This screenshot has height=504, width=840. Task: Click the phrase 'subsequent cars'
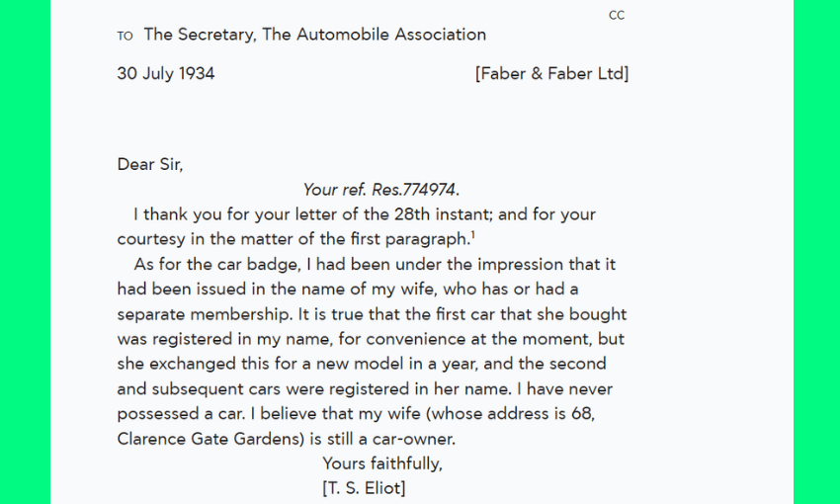click(211, 388)
